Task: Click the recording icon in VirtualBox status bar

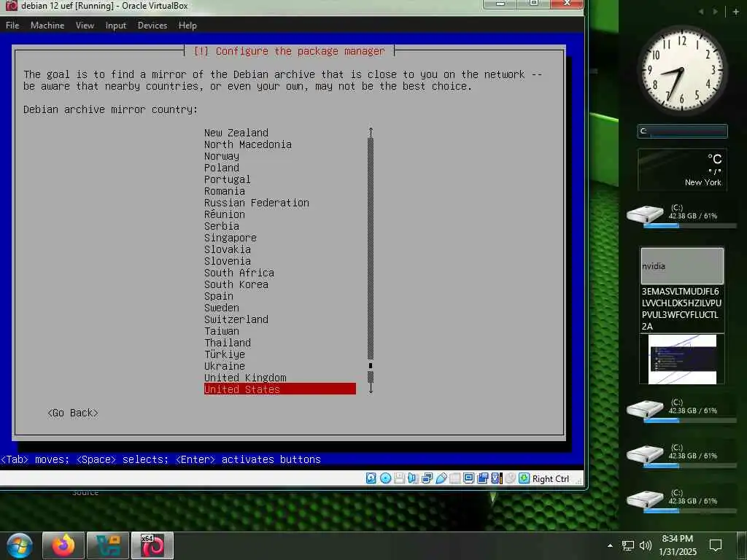Action: 483,478
